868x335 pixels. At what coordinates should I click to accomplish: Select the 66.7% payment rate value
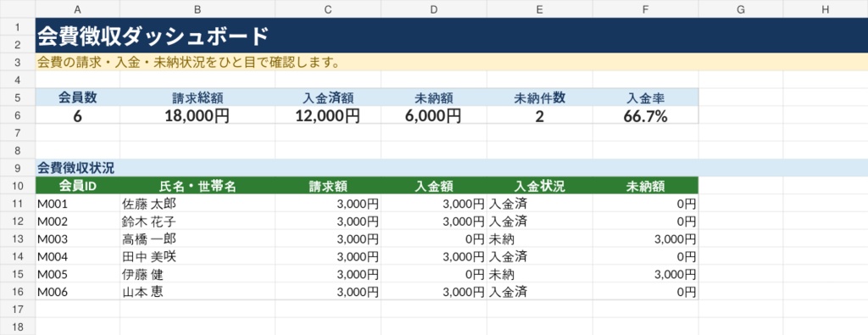[645, 115]
